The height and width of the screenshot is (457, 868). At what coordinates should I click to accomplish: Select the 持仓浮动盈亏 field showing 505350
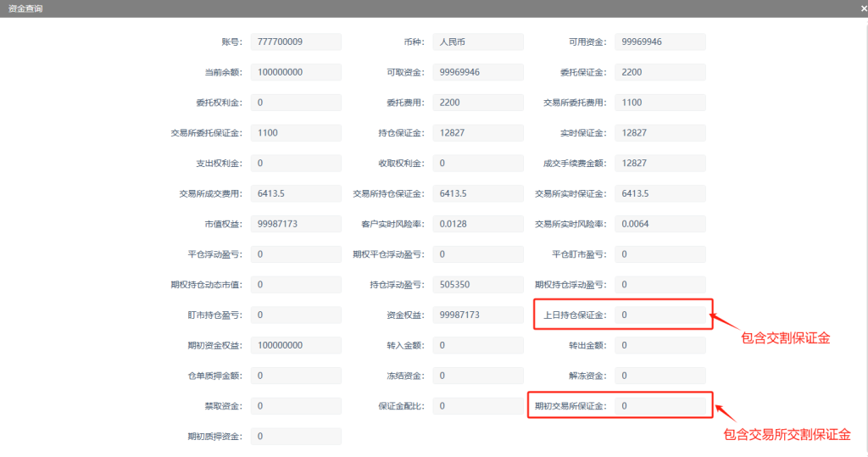[x=478, y=284]
